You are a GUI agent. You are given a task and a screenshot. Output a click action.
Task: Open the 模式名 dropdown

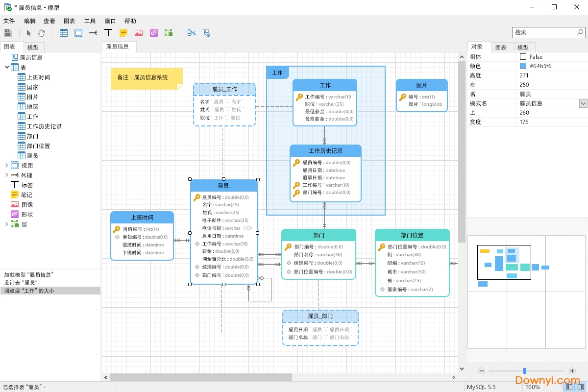pos(583,103)
